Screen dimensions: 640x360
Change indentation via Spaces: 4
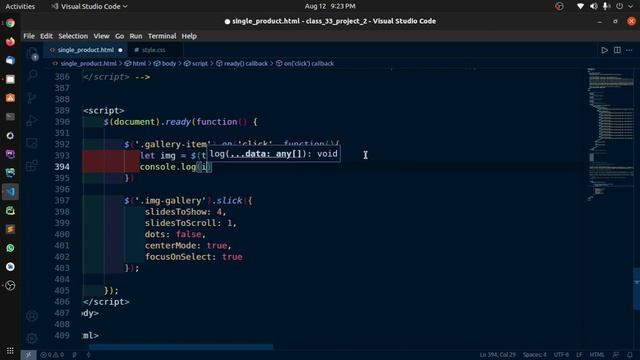pyautogui.click(x=535, y=355)
